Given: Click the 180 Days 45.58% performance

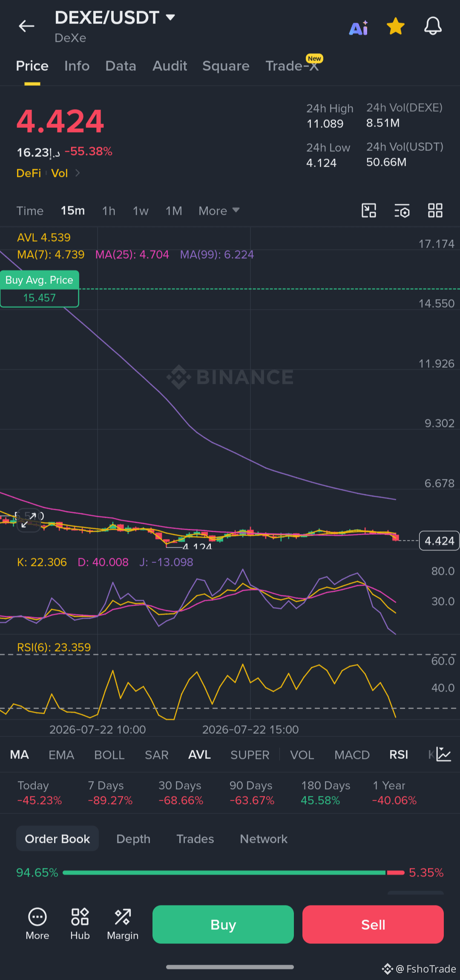Looking at the screenshot, I should click(325, 793).
